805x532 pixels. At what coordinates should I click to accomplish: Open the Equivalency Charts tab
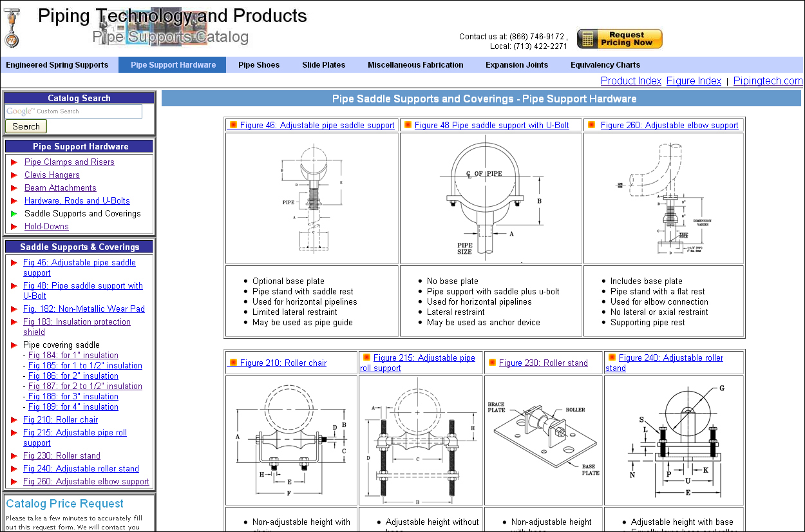pos(605,65)
